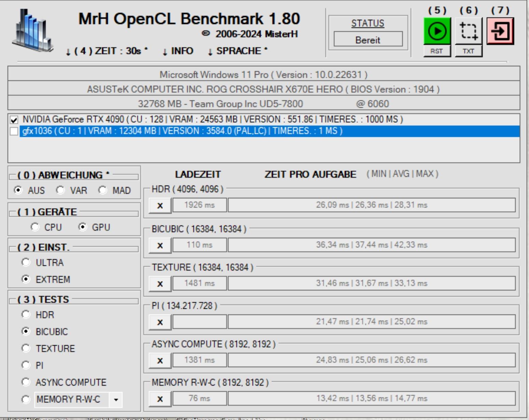This screenshot has height=420, width=529.
Task: Clear the MEMORY R-W-C result with its X button
Action: (160, 399)
